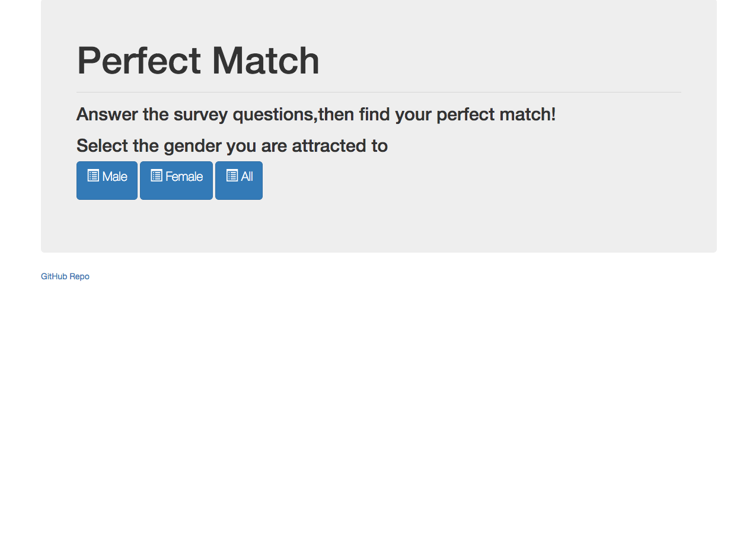Click the word "Repo" in footer link
This screenshot has height=558, width=756.
(79, 276)
